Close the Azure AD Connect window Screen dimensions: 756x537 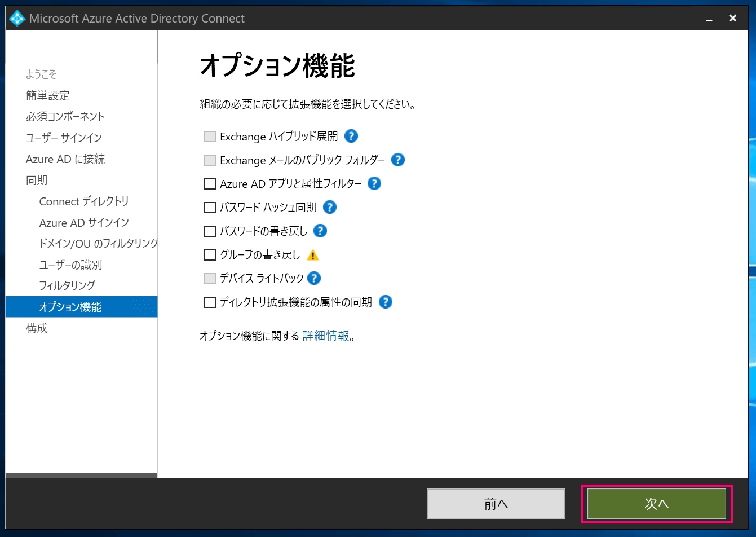(732, 18)
